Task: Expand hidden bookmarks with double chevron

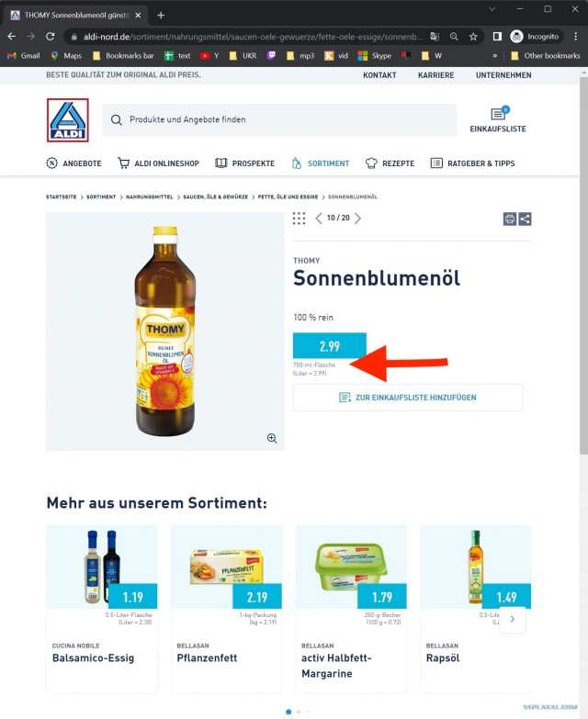Action: pos(495,55)
